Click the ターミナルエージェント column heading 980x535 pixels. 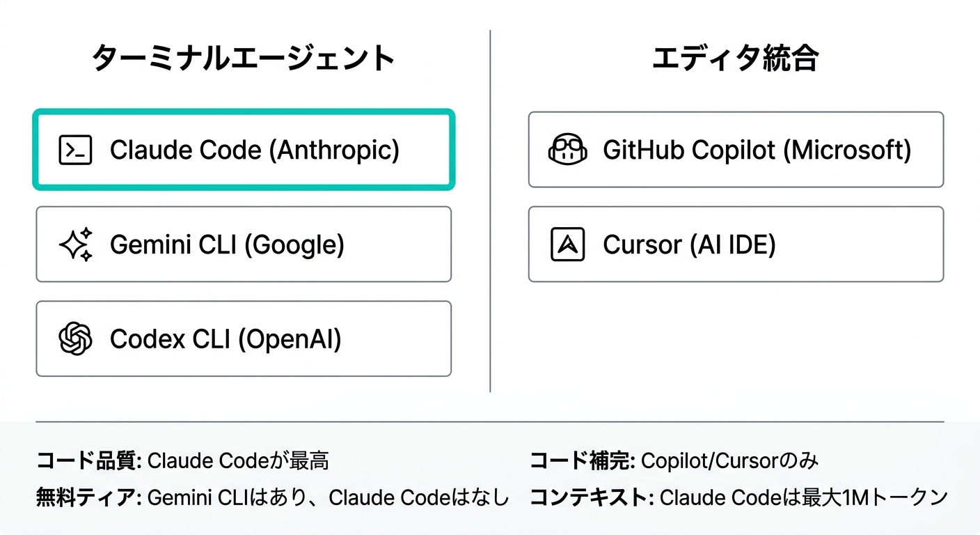pos(244,59)
